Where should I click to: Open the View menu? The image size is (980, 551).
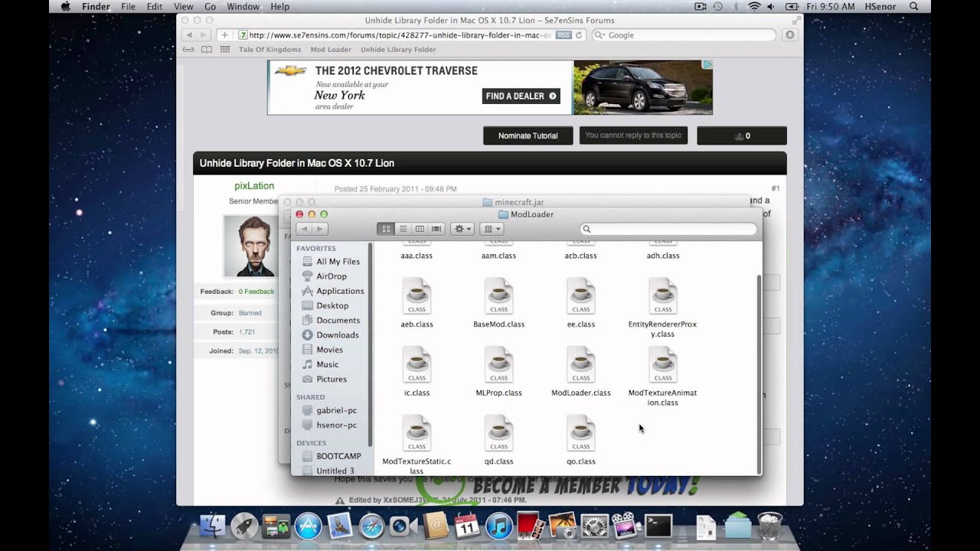pyautogui.click(x=184, y=6)
